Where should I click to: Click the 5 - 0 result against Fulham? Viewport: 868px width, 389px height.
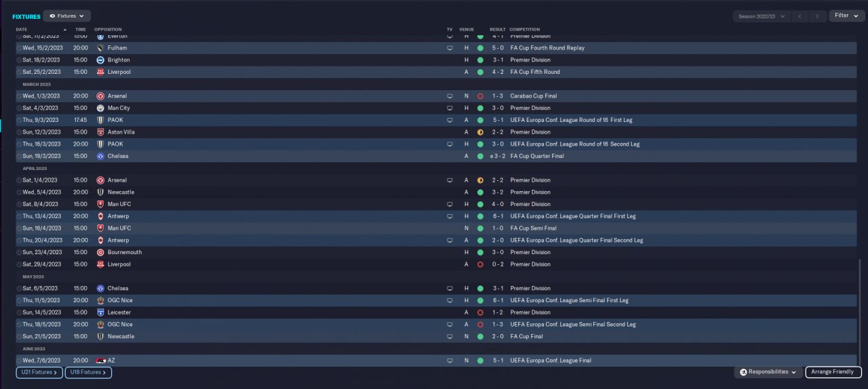tap(498, 48)
